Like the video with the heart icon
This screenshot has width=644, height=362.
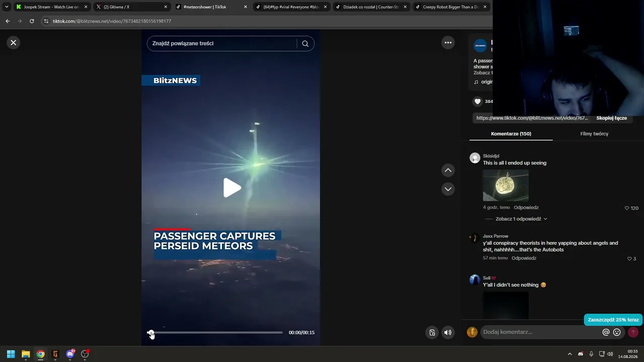pyautogui.click(x=477, y=102)
